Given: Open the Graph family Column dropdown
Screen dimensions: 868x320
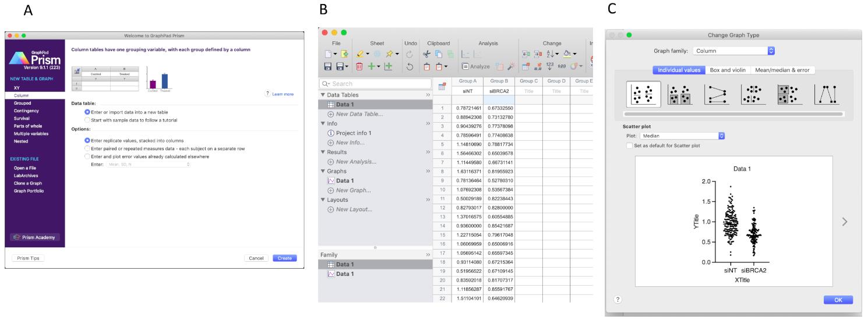Looking at the screenshot, I should click(x=734, y=51).
